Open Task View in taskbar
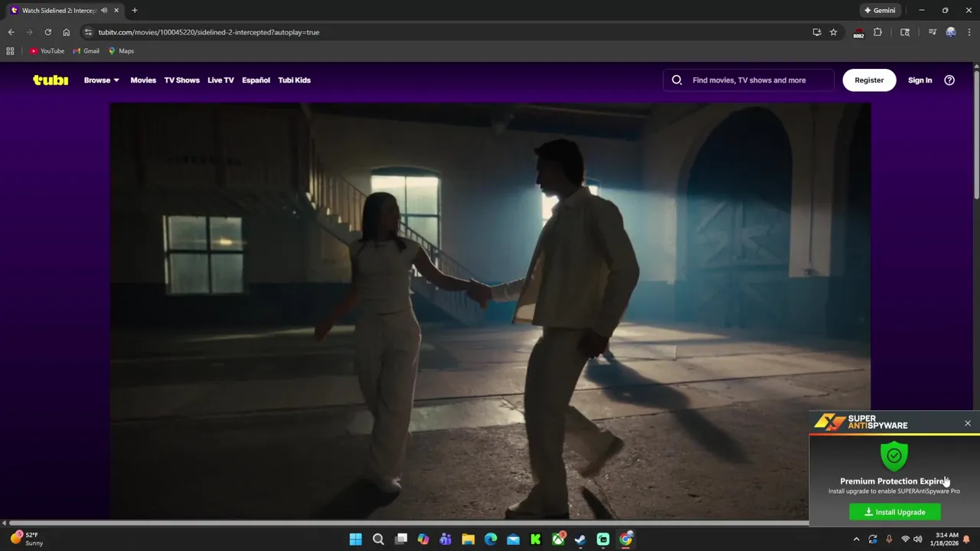 point(400,540)
